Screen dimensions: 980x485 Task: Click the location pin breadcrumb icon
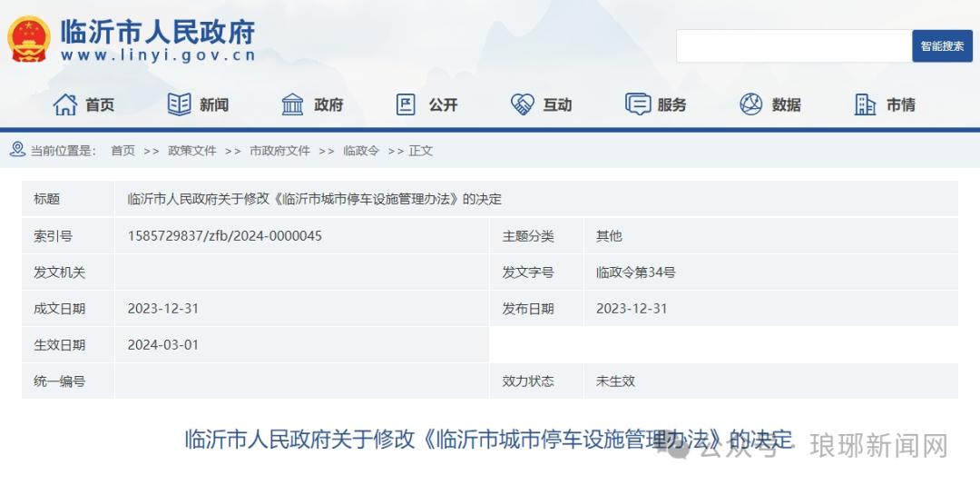(x=17, y=150)
